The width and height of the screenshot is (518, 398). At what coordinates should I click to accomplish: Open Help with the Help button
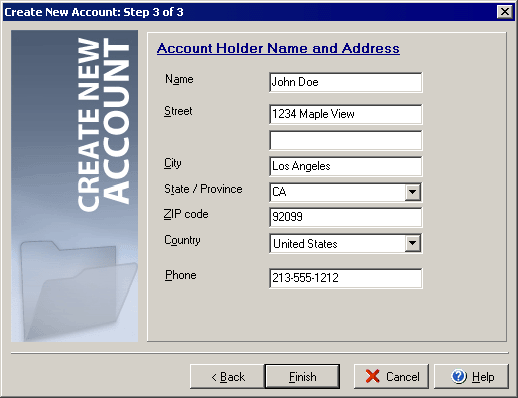(471, 377)
